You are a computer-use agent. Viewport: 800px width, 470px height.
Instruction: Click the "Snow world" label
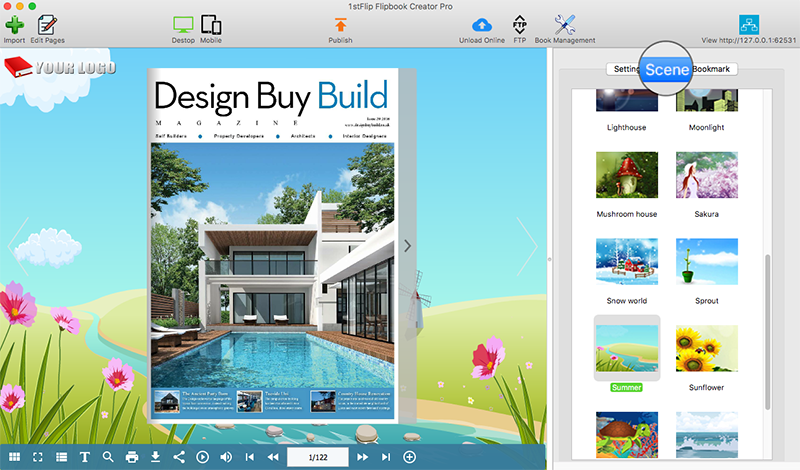coord(627,301)
